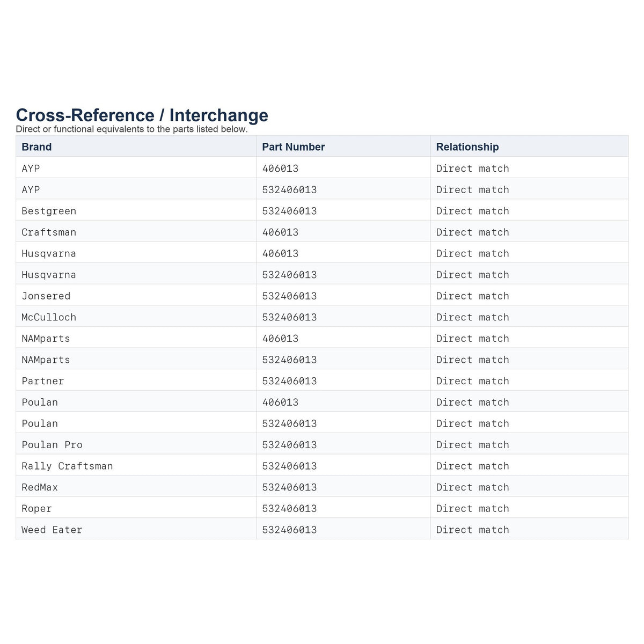Click Direct match in the Poulan Pro row
This screenshot has width=644, height=644.
[472, 445]
